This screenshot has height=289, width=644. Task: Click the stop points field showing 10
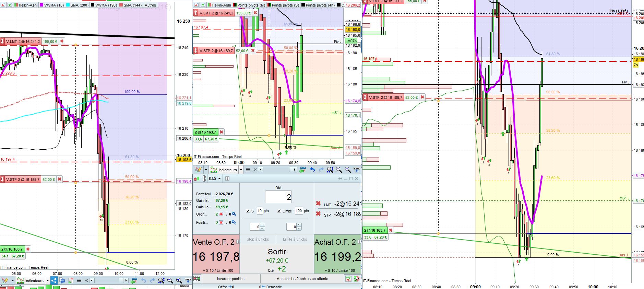[x=260, y=211]
